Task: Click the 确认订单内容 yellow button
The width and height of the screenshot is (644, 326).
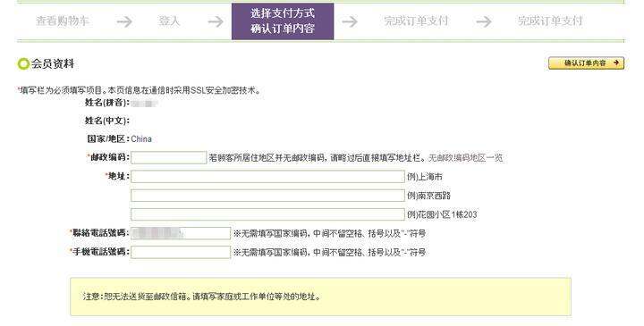Action: click(586, 63)
